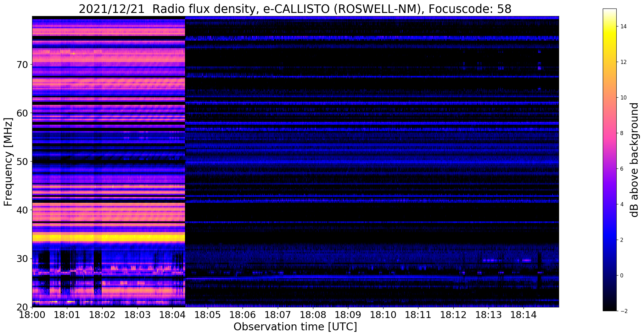This screenshot has height=336, width=644.
Task: Click the colorbar tick label 0
Action: pyautogui.click(x=622, y=276)
